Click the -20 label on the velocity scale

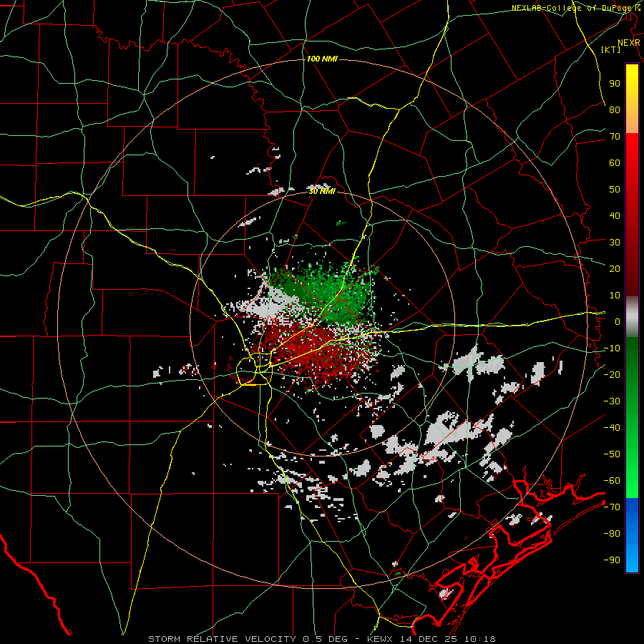click(612, 375)
